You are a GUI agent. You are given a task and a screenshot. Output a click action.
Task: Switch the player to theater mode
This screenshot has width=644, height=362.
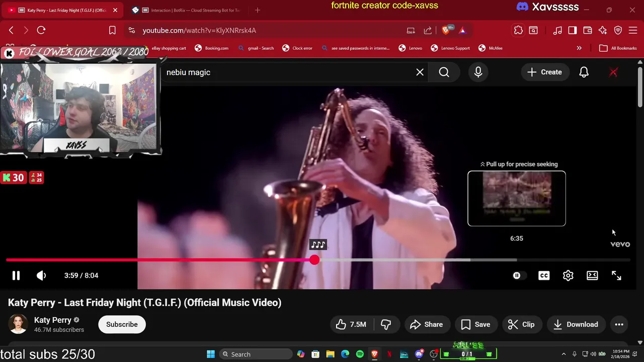click(592, 276)
